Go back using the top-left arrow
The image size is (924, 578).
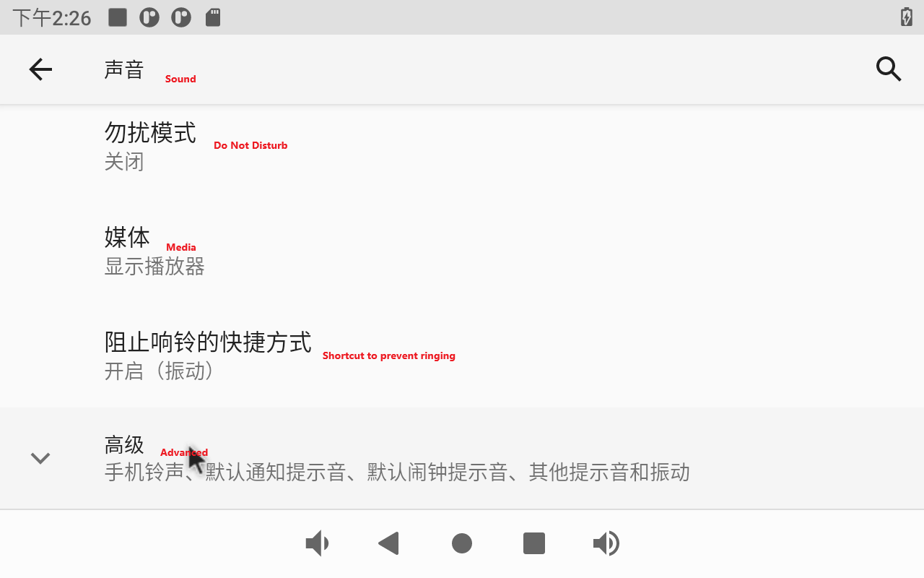[x=40, y=69]
